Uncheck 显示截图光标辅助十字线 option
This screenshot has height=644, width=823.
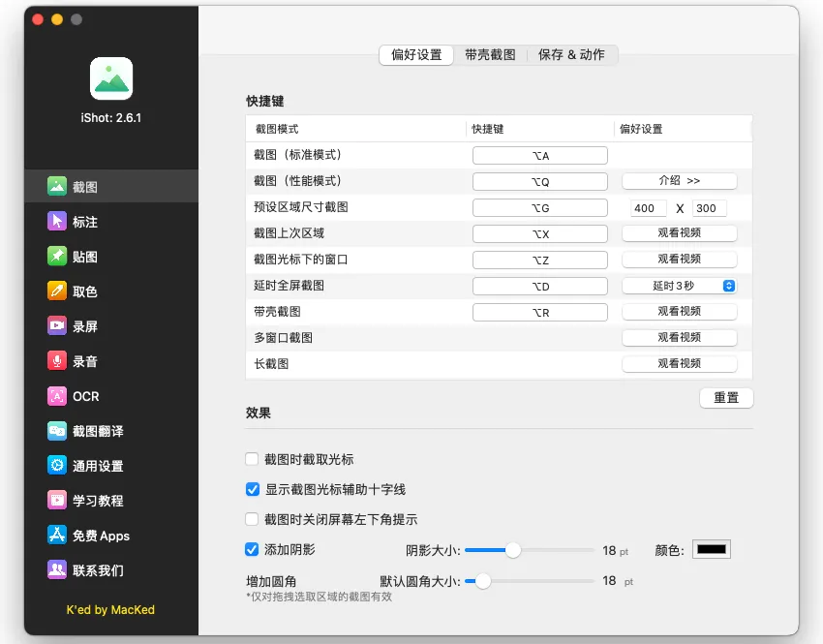(x=253, y=489)
